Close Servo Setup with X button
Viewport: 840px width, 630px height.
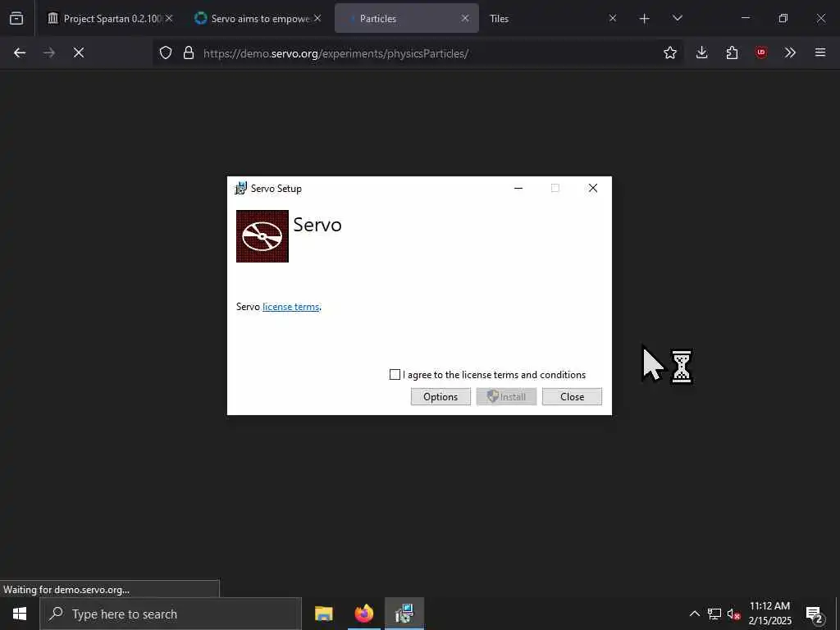point(593,188)
